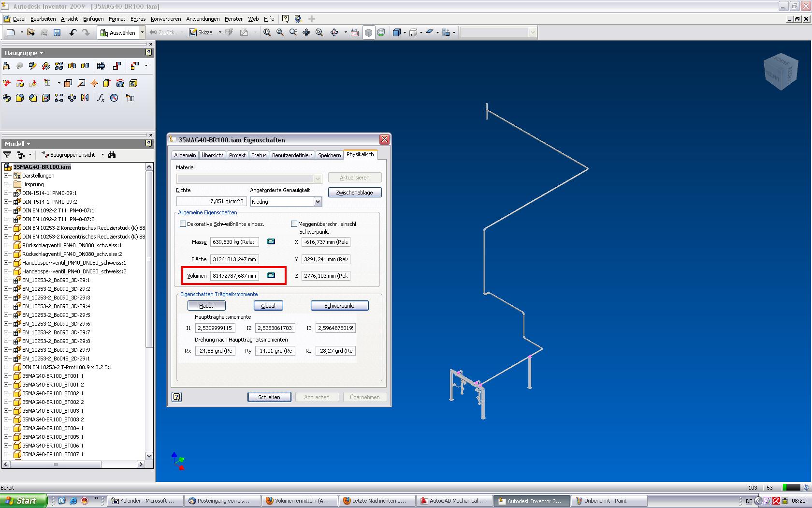This screenshot has height=508, width=812.
Task: Open the Datei menu
Action: tap(19, 19)
